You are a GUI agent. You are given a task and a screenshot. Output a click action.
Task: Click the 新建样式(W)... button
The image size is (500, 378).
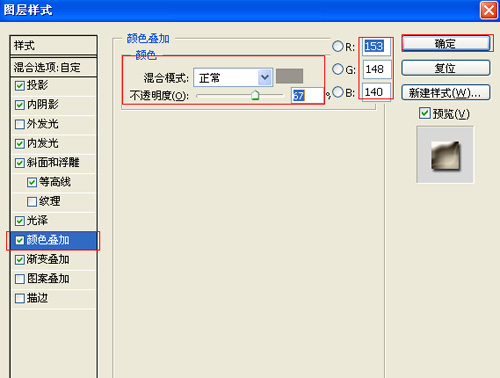pos(446,93)
